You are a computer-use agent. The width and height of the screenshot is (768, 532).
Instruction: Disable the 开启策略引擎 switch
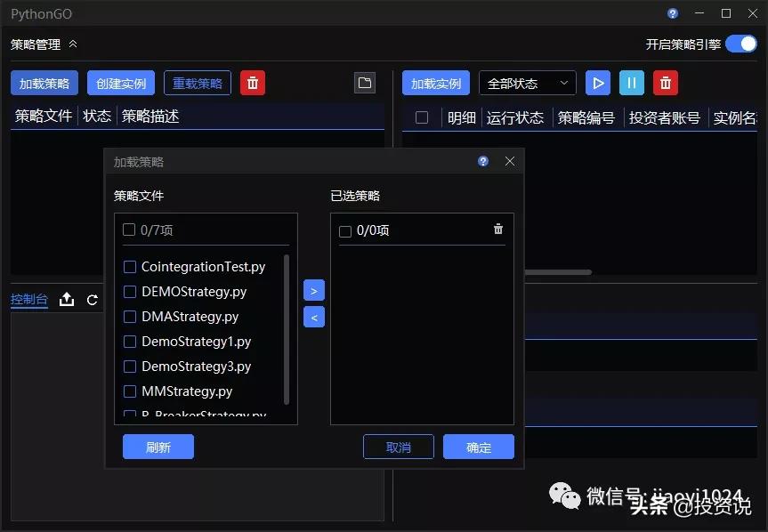741,42
